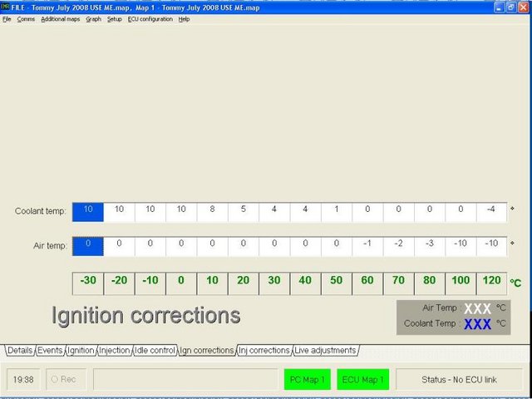This screenshot has height=399, width=532.
Task: Select Air temp cell for 100 °C column
Action: 461,246
